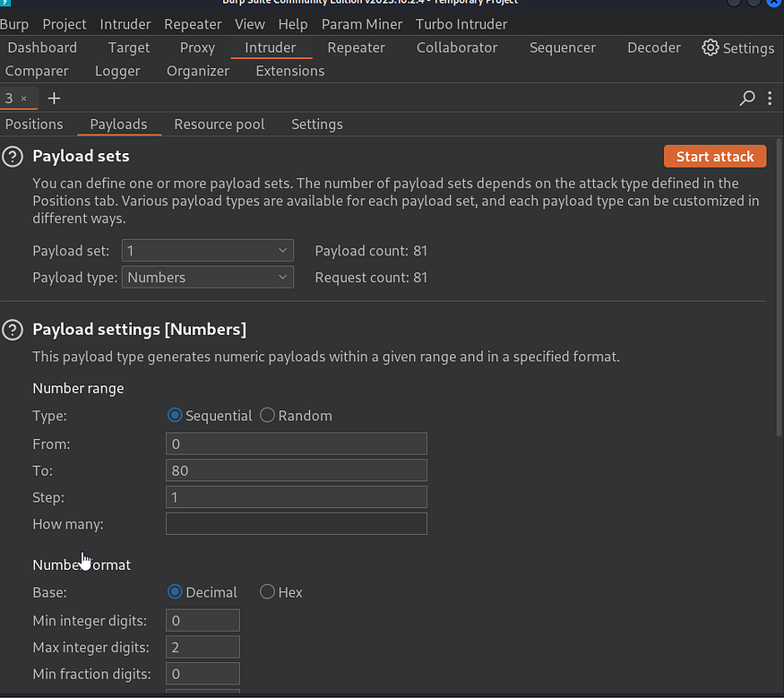The width and height of the screenshot is (784, 698).
Task: Select the Decimal number base
Action: pyautogui.click(x=176, y=592)
